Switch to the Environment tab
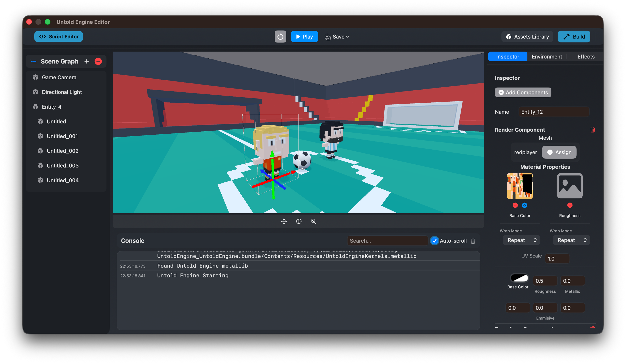The image size is (626, 364). coord(546,56)
